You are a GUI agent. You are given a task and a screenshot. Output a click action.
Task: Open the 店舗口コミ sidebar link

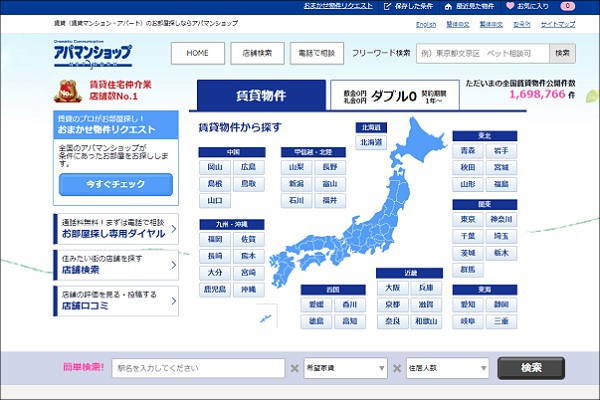pos(116,300)
